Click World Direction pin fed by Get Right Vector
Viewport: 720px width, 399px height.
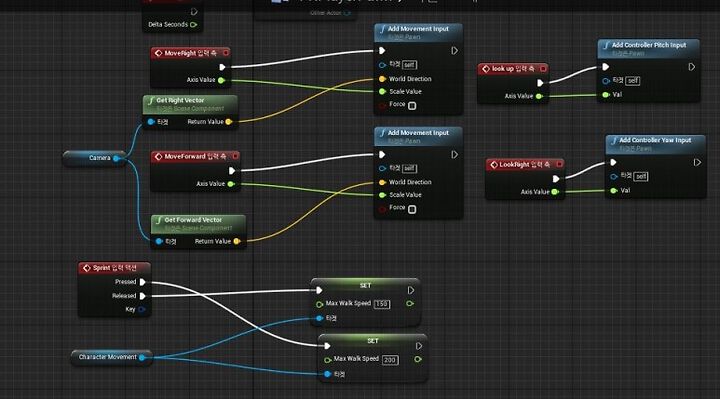coord(382,79)
